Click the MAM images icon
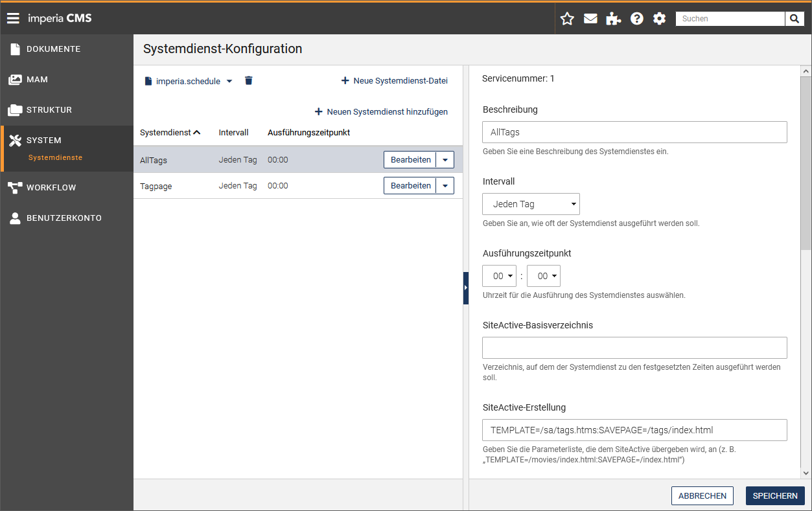This screenshot has width=812, height=511. (15, 80)
